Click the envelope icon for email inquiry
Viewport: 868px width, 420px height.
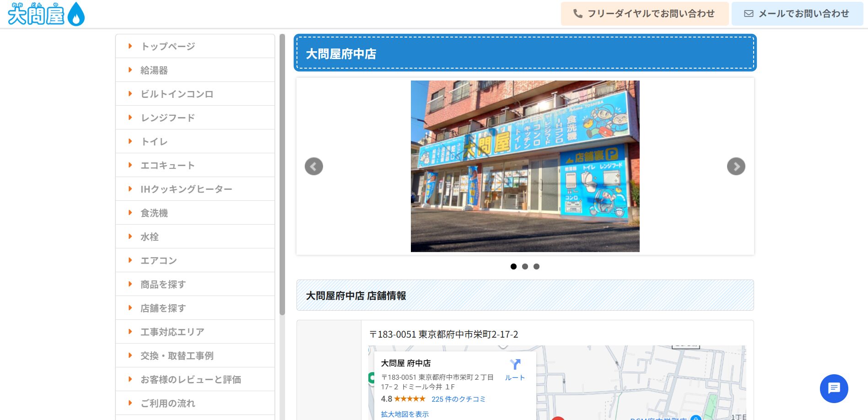click(x=749, y=14)
